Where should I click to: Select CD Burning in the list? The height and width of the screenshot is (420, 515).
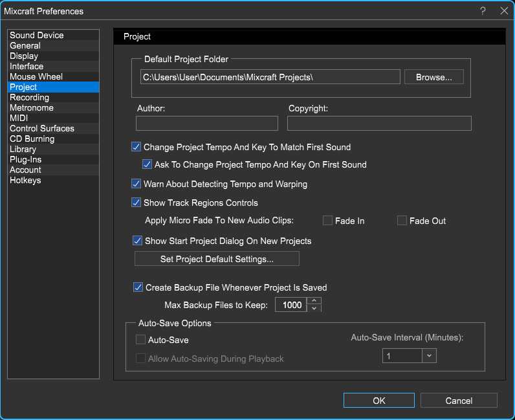53,138
